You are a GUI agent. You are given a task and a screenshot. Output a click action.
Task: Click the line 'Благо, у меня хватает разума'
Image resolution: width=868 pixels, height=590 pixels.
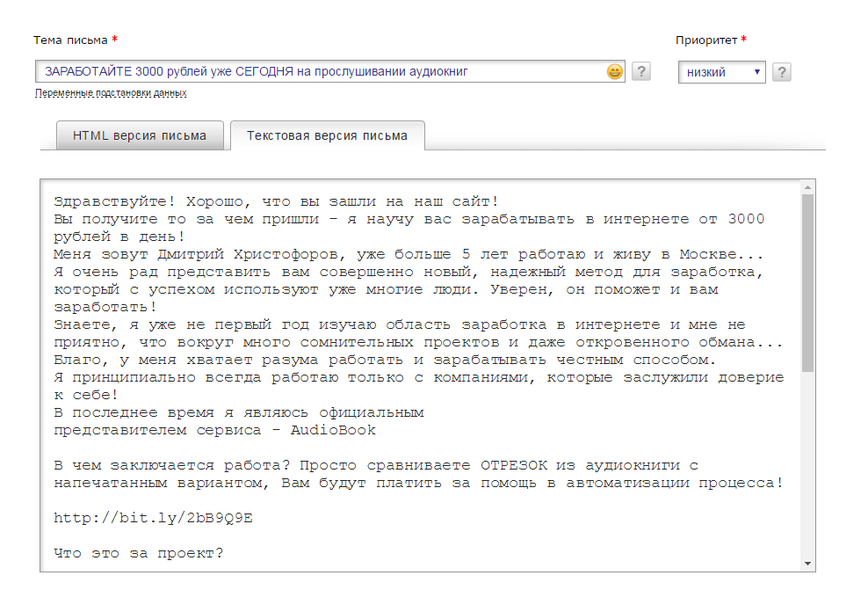pyautogui.click(x=385, y=361)
